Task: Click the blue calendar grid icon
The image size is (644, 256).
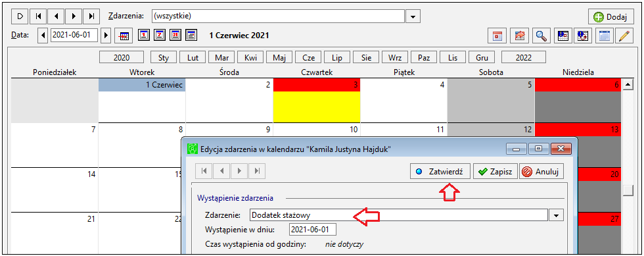Action: tap(604, 36)
